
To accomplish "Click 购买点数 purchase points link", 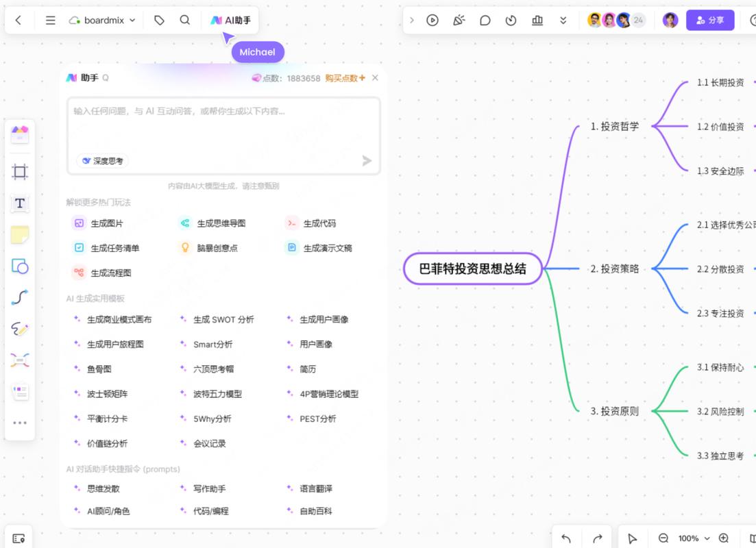I will tap(345, 78).
